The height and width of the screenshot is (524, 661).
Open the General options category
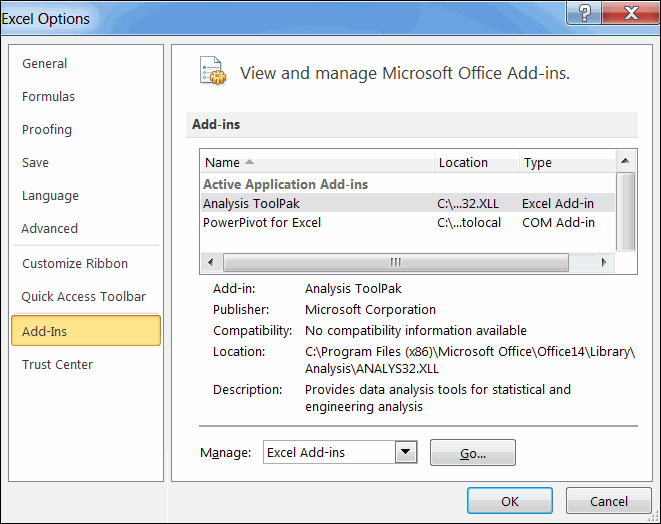[45, 64]
